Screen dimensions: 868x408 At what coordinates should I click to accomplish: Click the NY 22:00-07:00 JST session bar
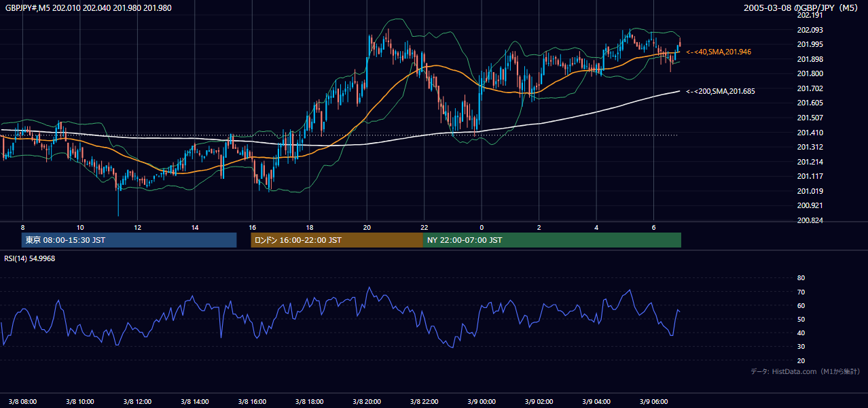click(552, 240)
